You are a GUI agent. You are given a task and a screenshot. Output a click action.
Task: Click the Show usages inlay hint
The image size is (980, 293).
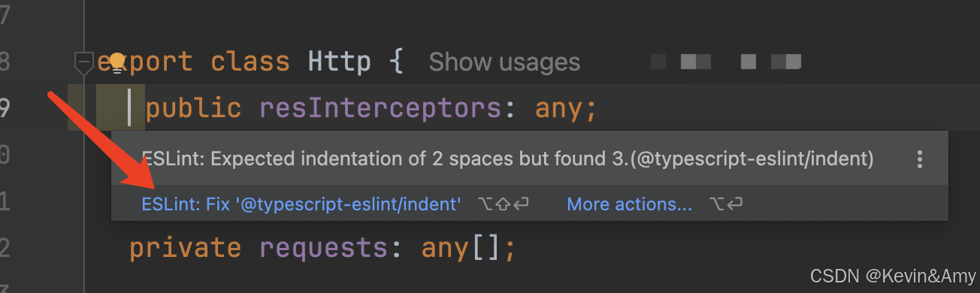[504, 62]
